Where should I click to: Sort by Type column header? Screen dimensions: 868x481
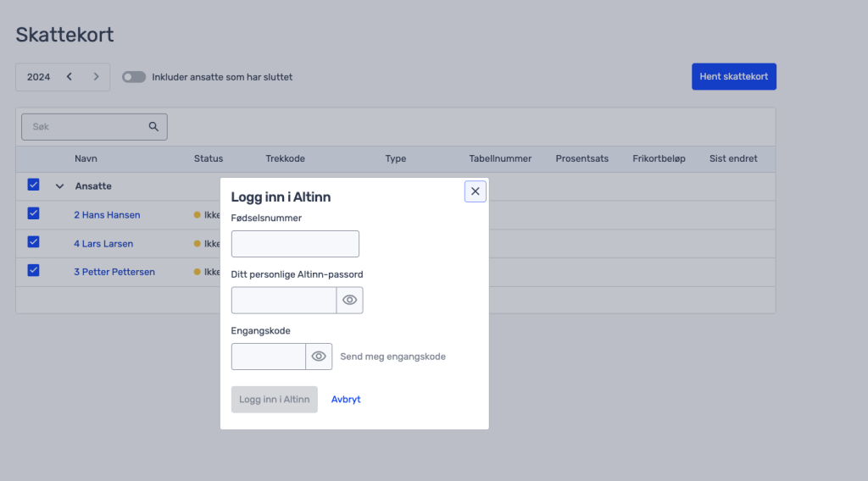pos(395,158)
